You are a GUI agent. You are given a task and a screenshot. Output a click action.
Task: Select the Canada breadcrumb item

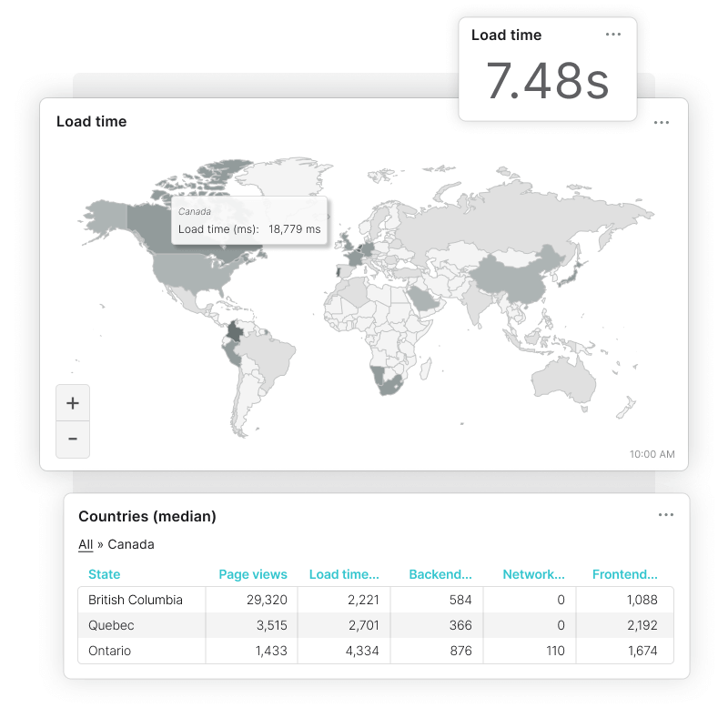130,543
